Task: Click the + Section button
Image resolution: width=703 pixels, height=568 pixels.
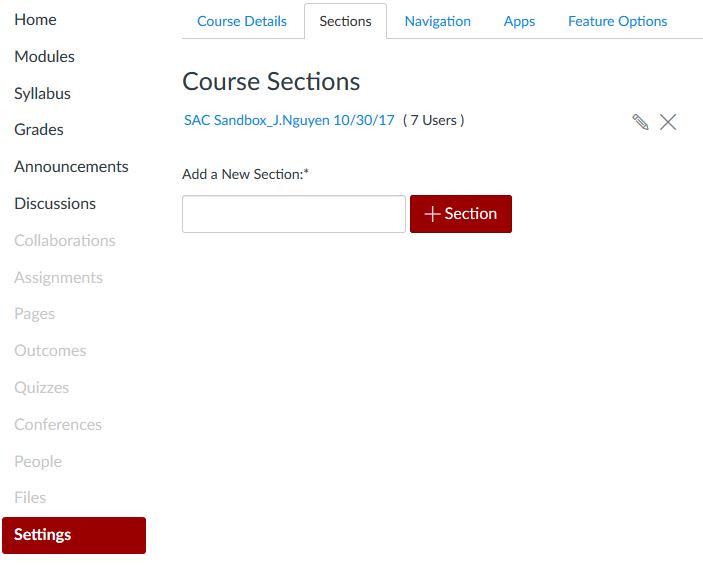Action: pos(461,214)
